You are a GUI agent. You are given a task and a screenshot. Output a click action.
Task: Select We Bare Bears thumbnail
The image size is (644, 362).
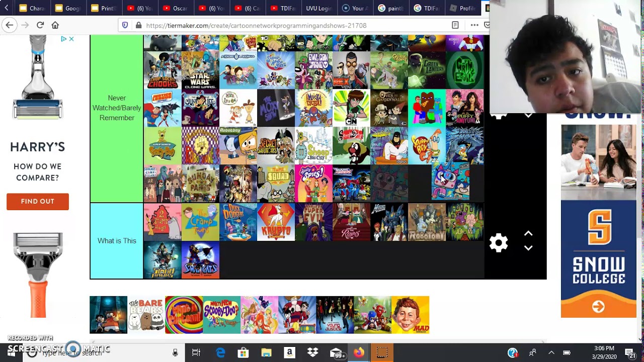pyautogui.click(x=146, y=315)
